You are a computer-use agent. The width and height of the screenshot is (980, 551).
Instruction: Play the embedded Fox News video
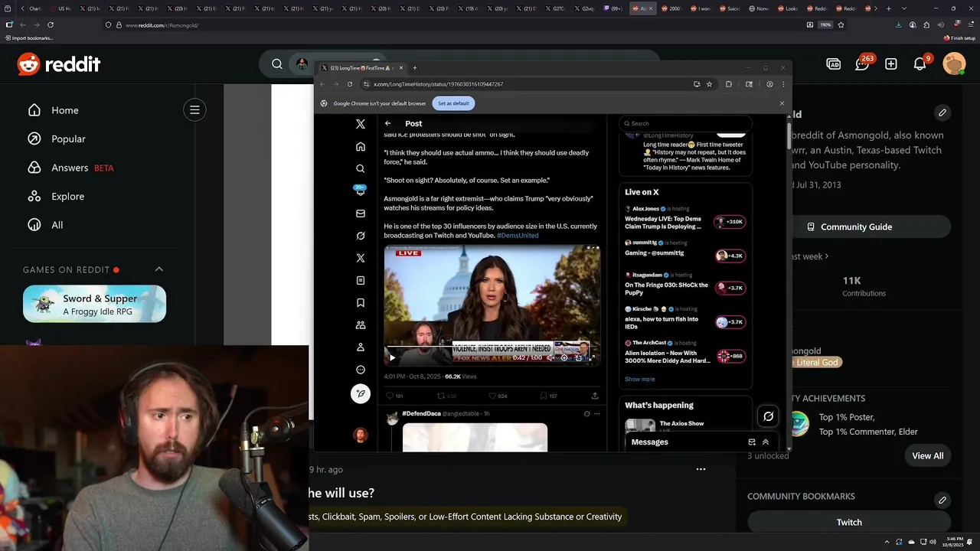(x=393, y=357)
